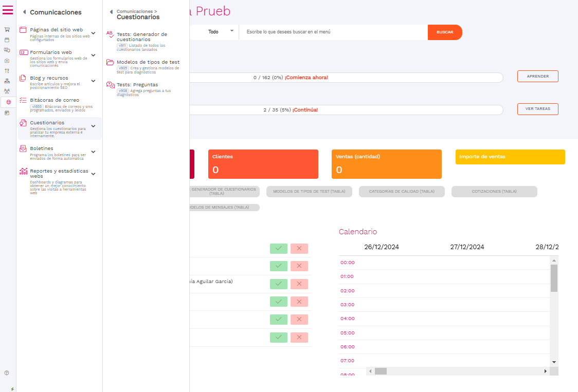Click the organization chart sidebar icon

tap(7, 81)
